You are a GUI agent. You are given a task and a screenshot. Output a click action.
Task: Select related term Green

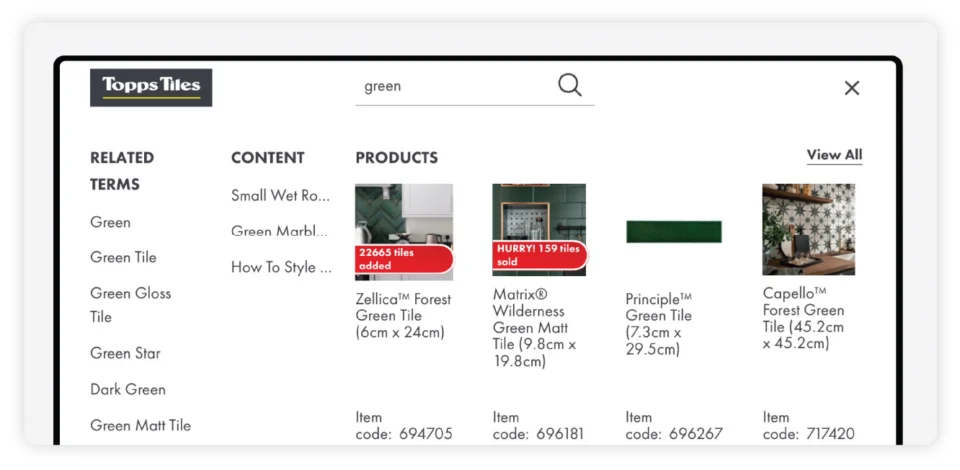111,222
